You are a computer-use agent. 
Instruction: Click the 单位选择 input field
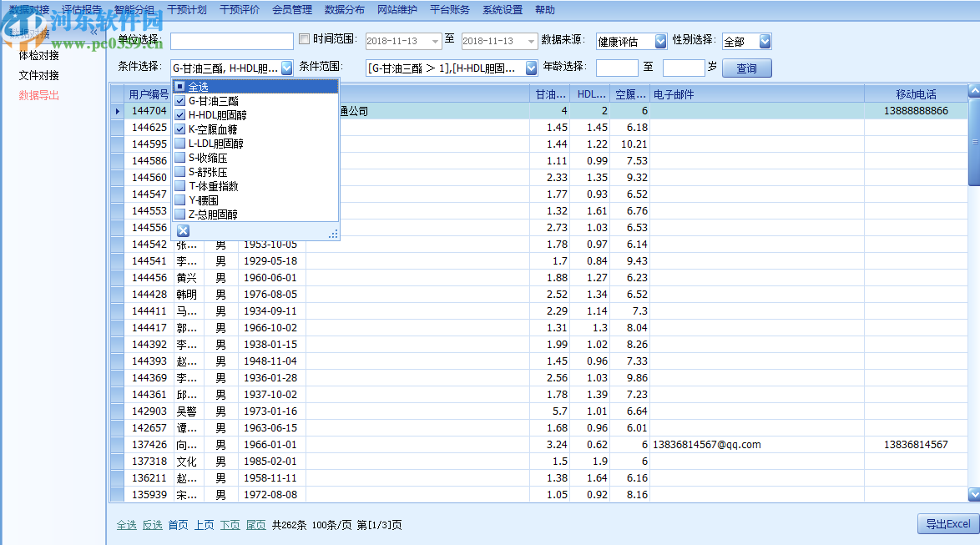coord(231,41)
